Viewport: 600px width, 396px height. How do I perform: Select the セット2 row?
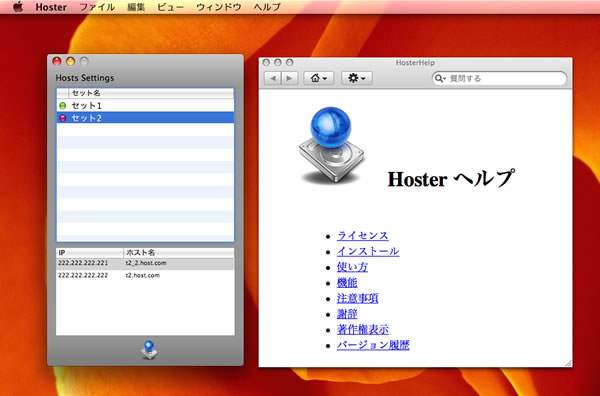point(145,118)
